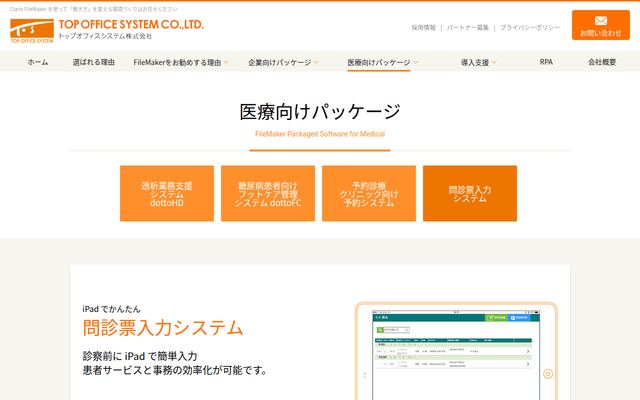Click the トップオフィスシステム株式会社 company name text
The width and height of the screenshot is (640, 400).
(x=105, y=36)
